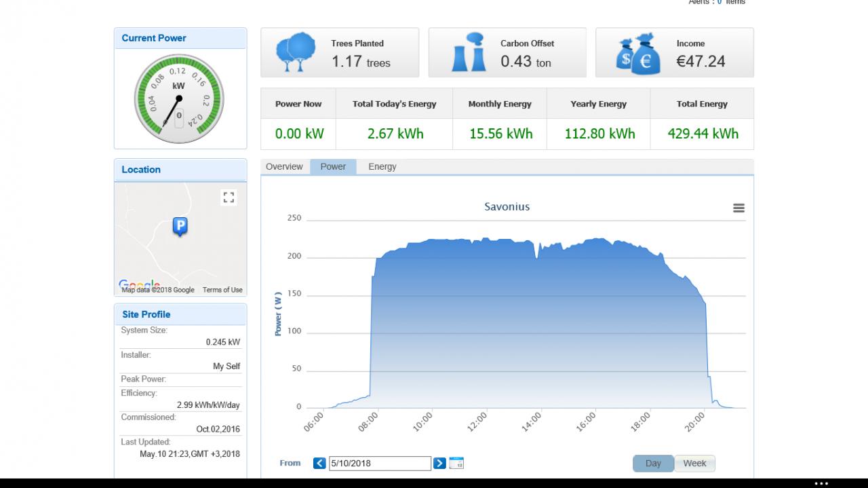The height and width of the screenshot is (488, 868).
Task: Click the Income money bags icon
Action: [x=639, y=53]
